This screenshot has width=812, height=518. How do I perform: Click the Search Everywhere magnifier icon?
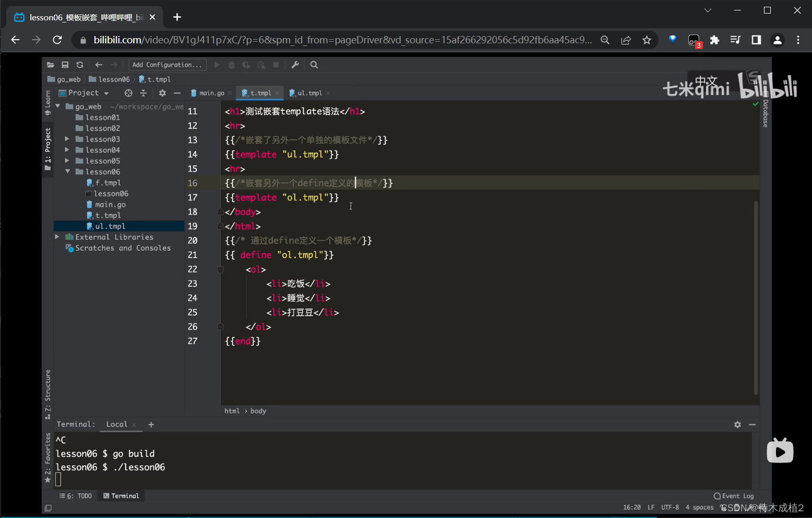point(314,65)
